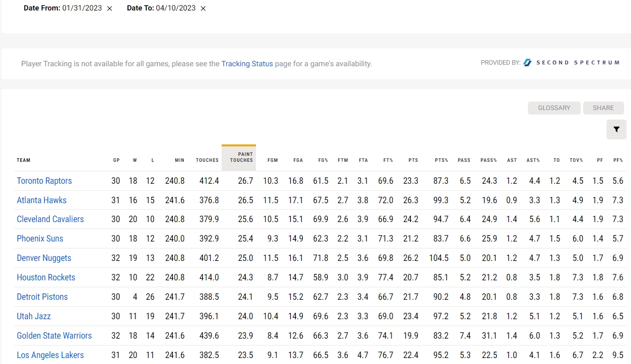Image resolution: width=631 pixels, height=364 pixels.
Task: Open the Glossary
Action: pos(554,108)
